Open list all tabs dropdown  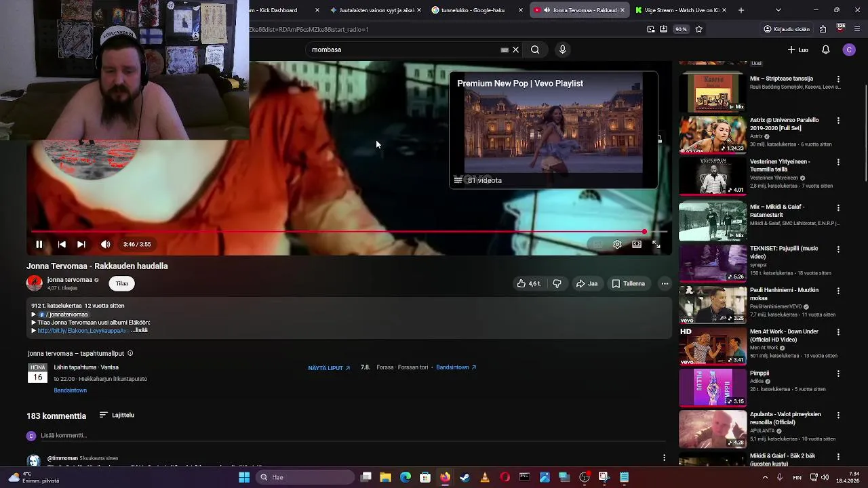point(778,10)
